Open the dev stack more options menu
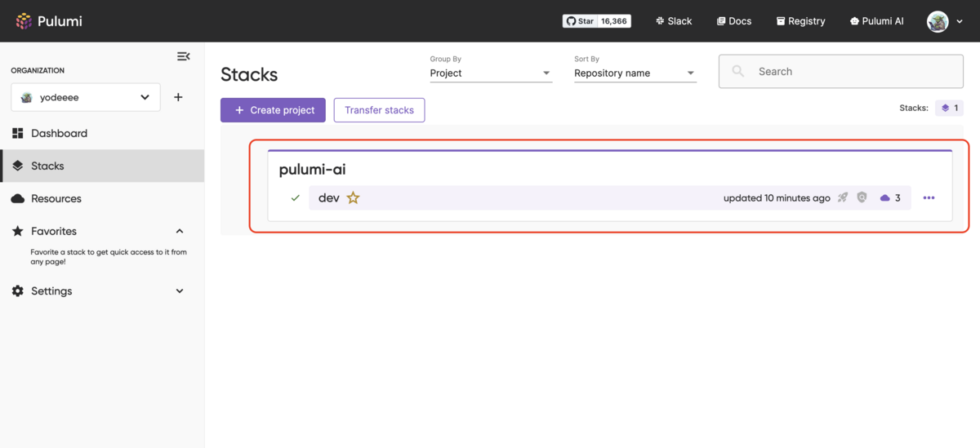 tap(929, 197)
